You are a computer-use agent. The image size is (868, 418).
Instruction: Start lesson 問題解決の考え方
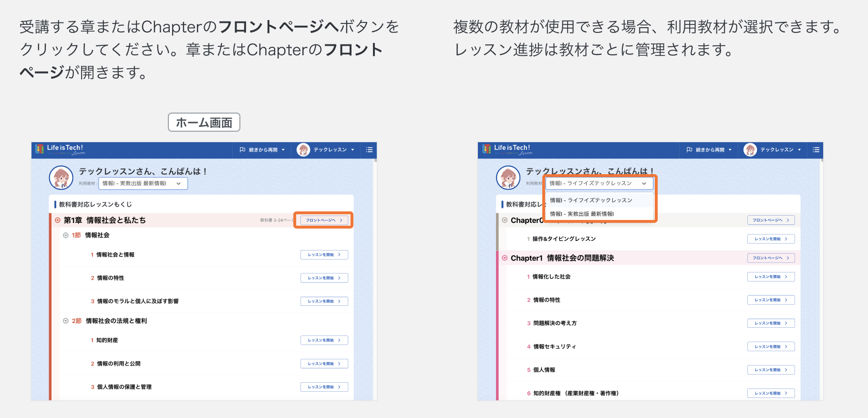[771, 324]
